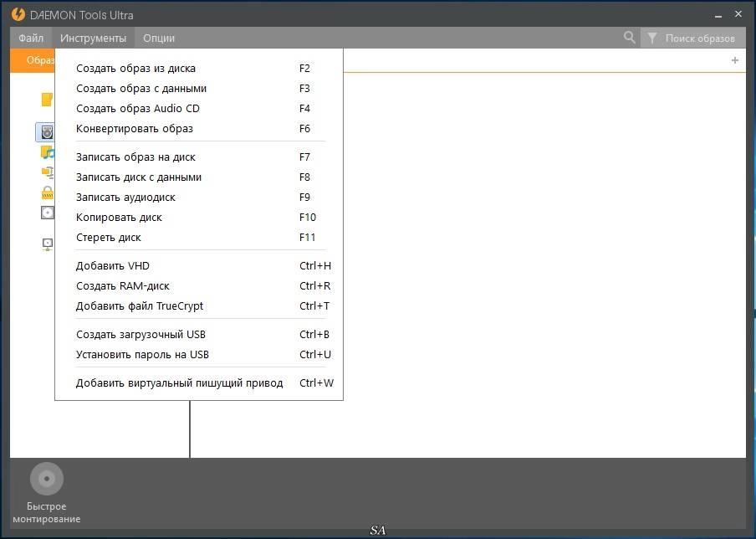Click the folder with music note icon
Viewport: 756px width, 539px height.
click(x=47, y=152)
